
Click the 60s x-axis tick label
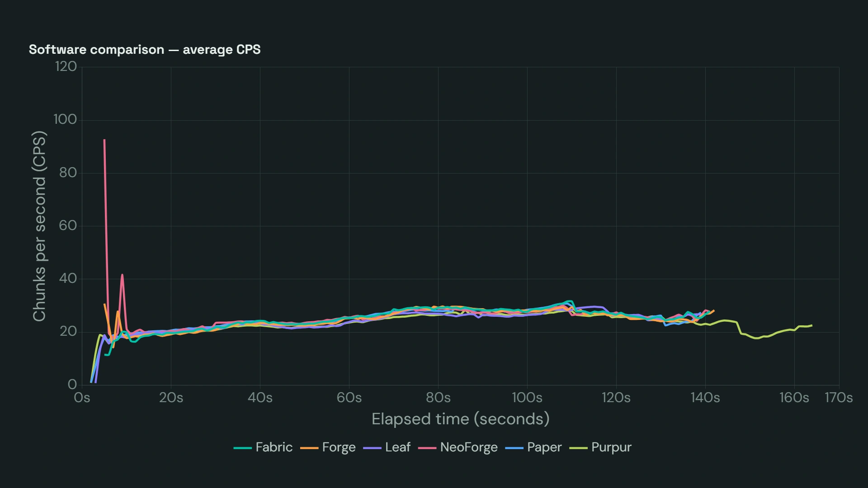(349, 398)
